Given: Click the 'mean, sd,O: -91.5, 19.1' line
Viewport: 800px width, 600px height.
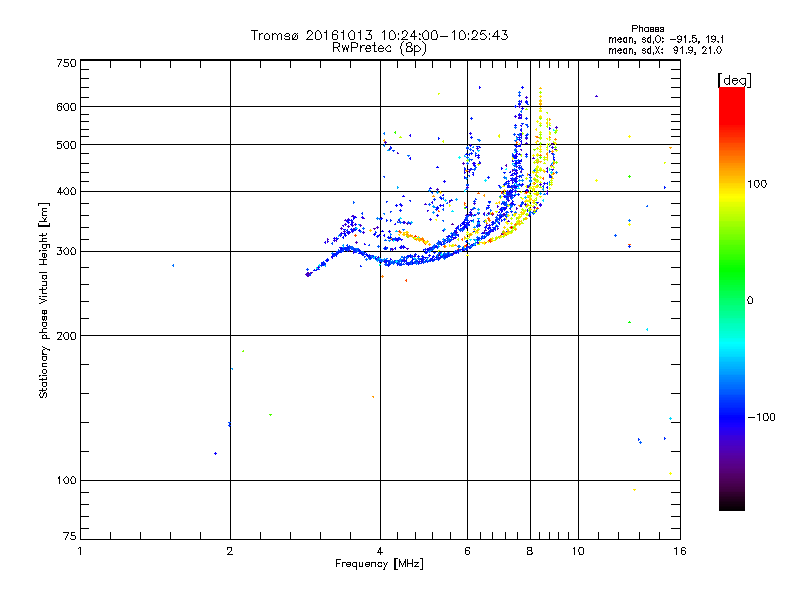Looking at the screenshot, I should pyautogui.click(x=666, y=39).
